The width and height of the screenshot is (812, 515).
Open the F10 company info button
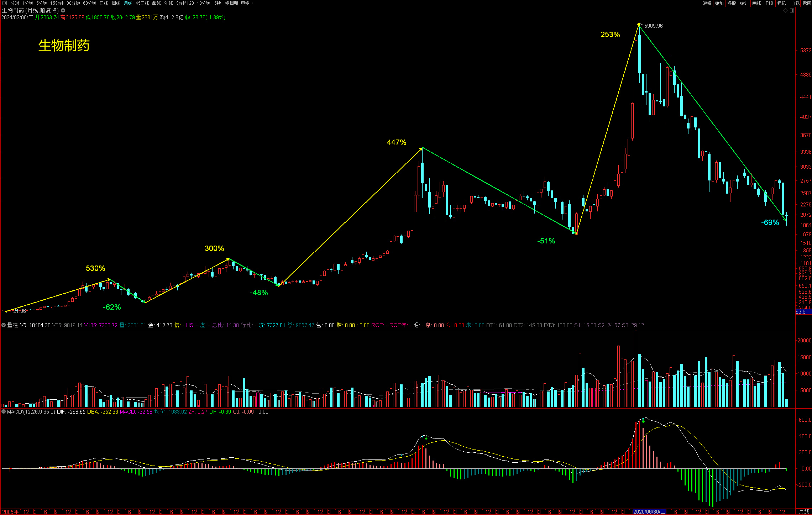point(769,3)
